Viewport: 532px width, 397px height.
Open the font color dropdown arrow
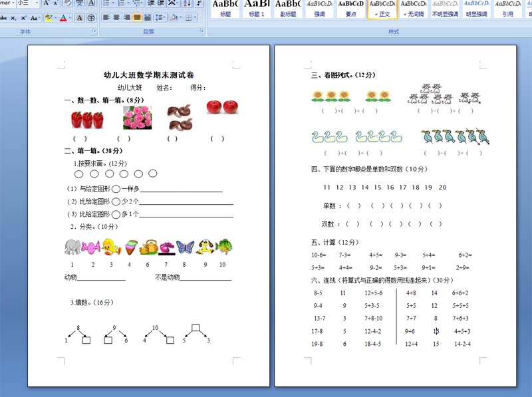click(70, 18)
